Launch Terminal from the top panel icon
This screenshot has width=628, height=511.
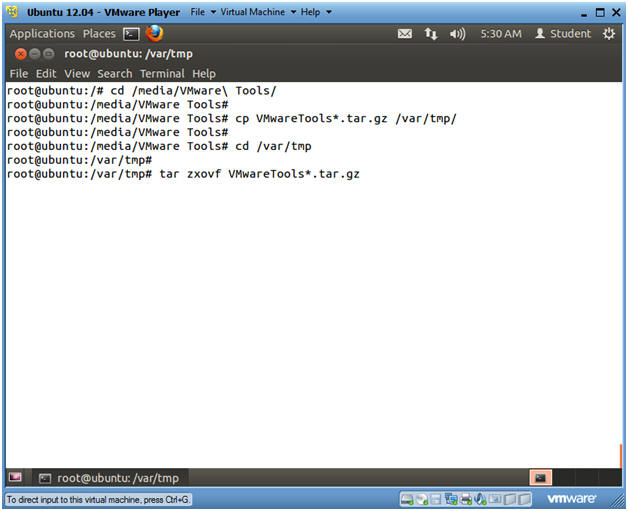tap(131, 34)
